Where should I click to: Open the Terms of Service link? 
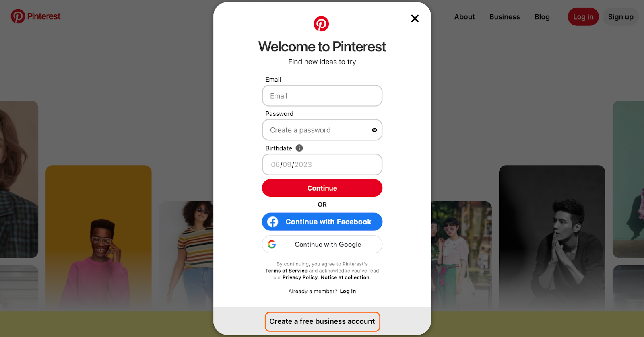(286, 271)
